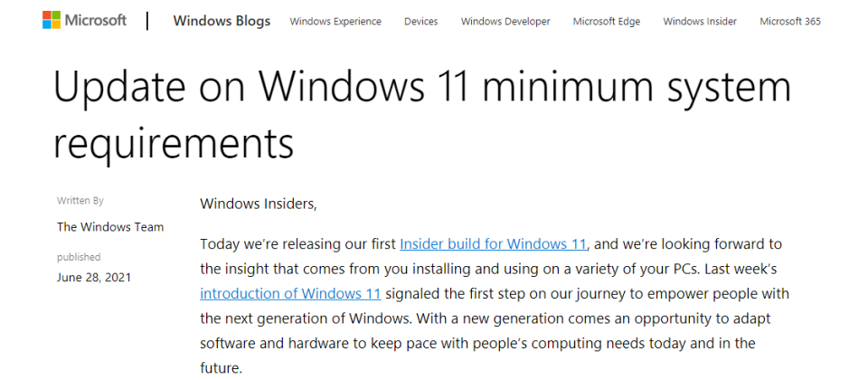This screenshot has height=380, width=868.
Task: Open the Windows Developer section
Action: pos(505,22)
